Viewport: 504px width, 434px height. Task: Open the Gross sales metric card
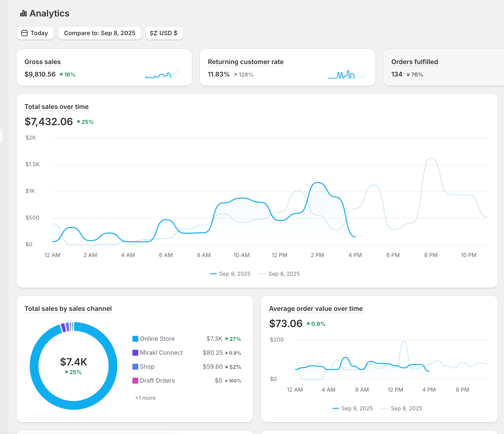42,62
